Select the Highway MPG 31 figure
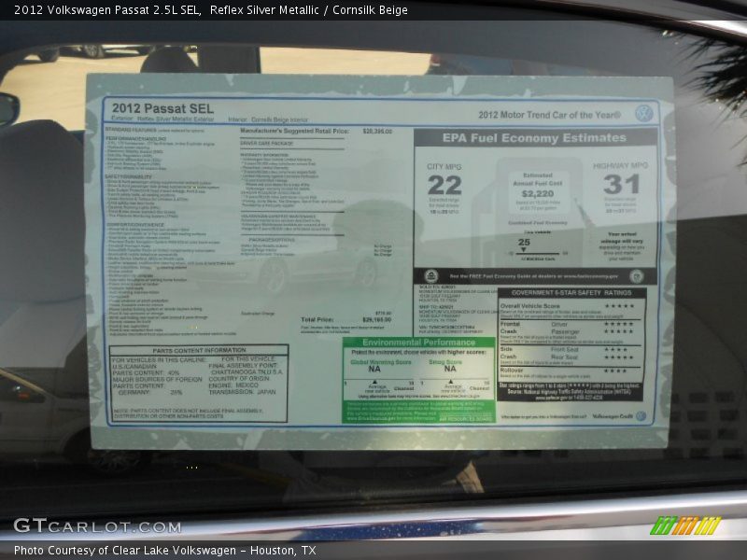Viewport: 747px width, 560px height. point(621,184)
